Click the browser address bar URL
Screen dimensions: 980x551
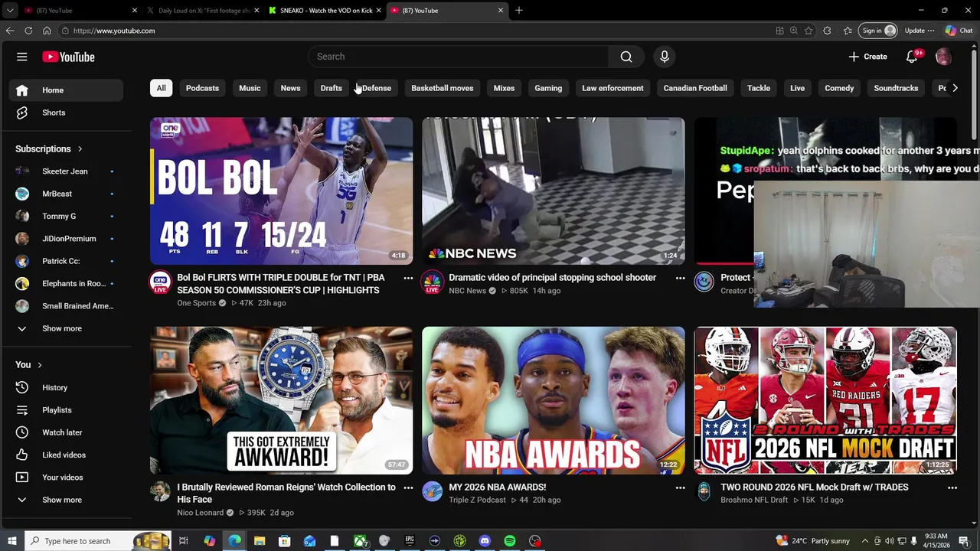pos(114,31)
